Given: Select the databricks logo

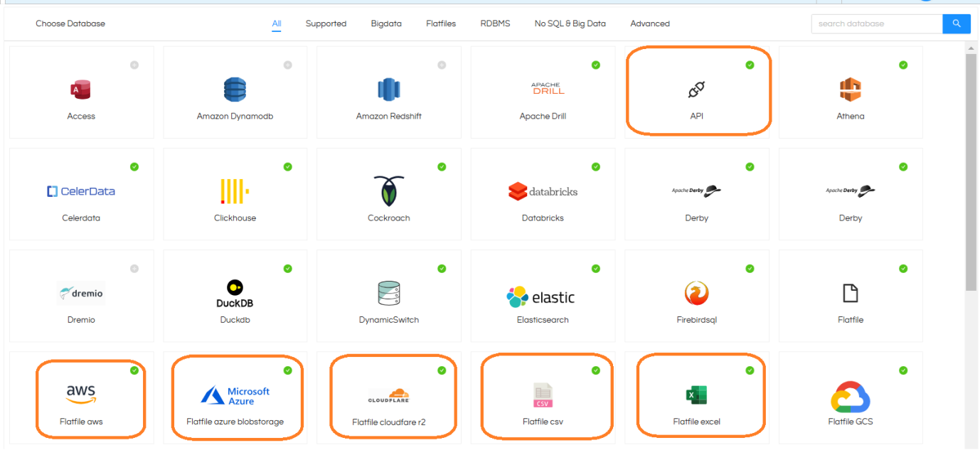Looking at the screenshot, I should (543, 191).
